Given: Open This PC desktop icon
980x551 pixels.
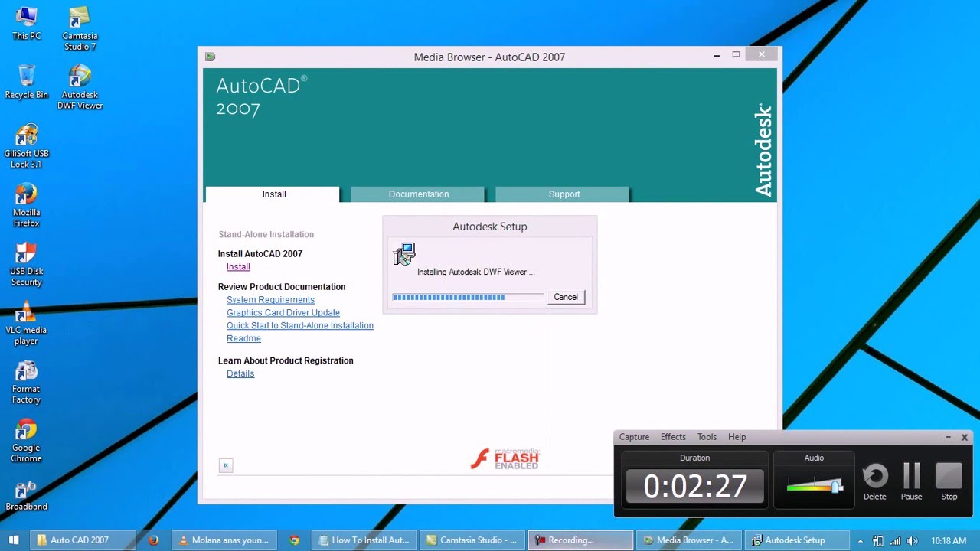Looking at the screenshot, I should pyautogui.click(x=26, y=23).
